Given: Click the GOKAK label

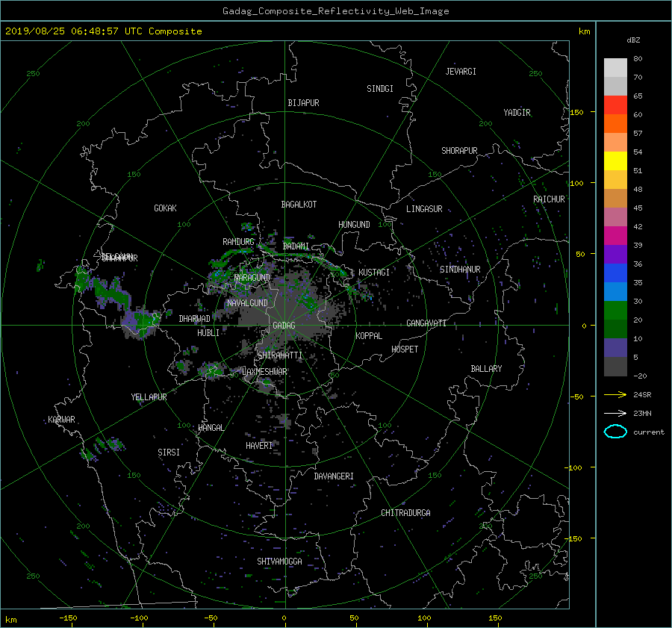Looking at the screenshot, I should [x=165, y=208].
